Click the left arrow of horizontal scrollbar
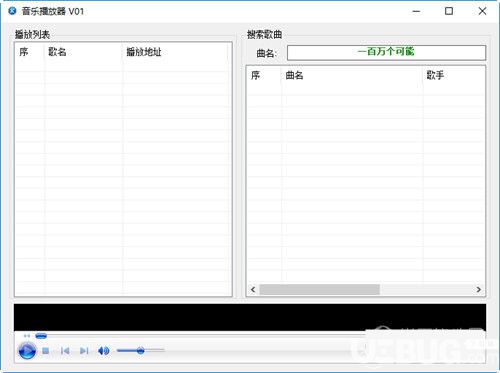The image size is (500, 373). tap(253, 289)
